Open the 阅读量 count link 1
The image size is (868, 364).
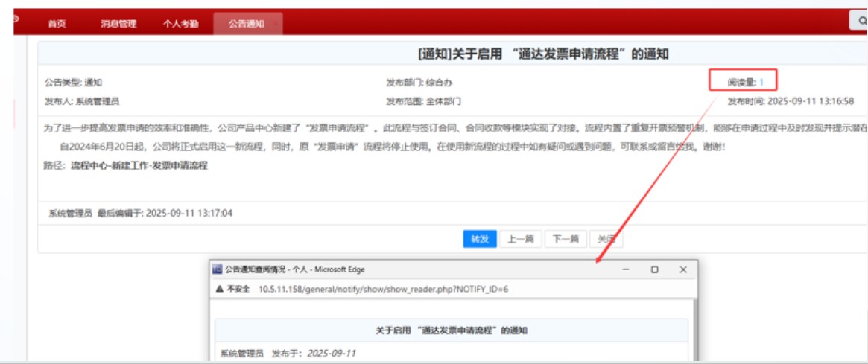[761, 82]
